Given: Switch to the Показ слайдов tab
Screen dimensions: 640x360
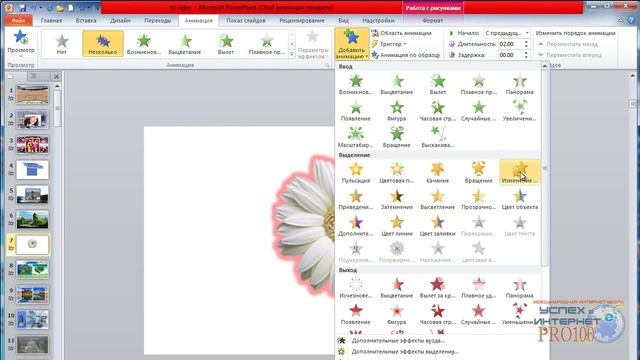Looking at the screenshot, I should tap(246, 20).
